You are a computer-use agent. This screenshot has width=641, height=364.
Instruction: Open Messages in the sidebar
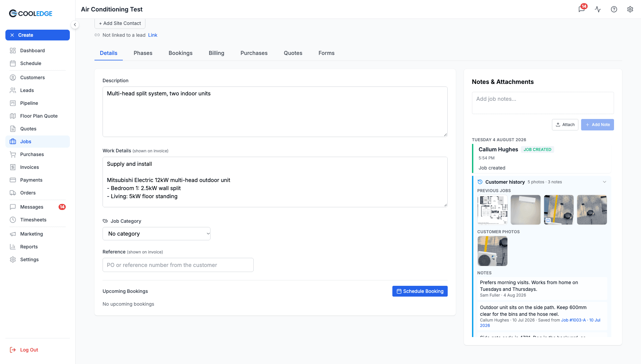tap(37, 207)
